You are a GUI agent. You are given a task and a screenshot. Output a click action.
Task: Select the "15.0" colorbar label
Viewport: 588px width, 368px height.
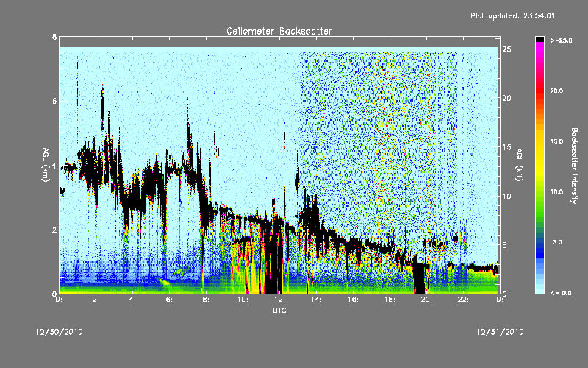pos(556,141)
